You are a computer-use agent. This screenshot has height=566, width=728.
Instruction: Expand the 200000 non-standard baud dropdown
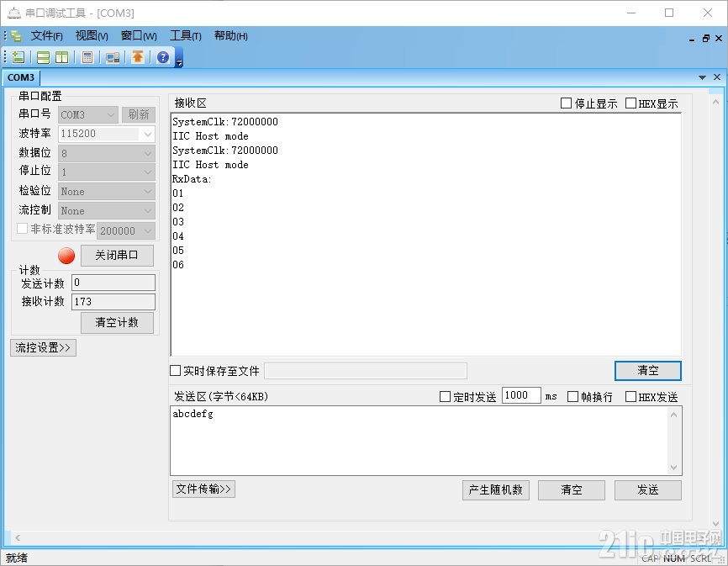tap(148, 230)
